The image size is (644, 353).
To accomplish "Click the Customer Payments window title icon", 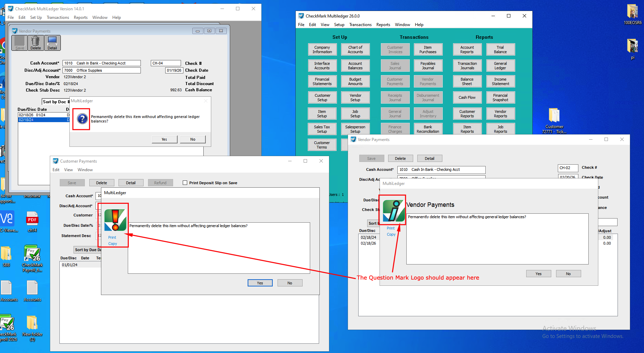I will pyautogui.click(x=56, y=161).
